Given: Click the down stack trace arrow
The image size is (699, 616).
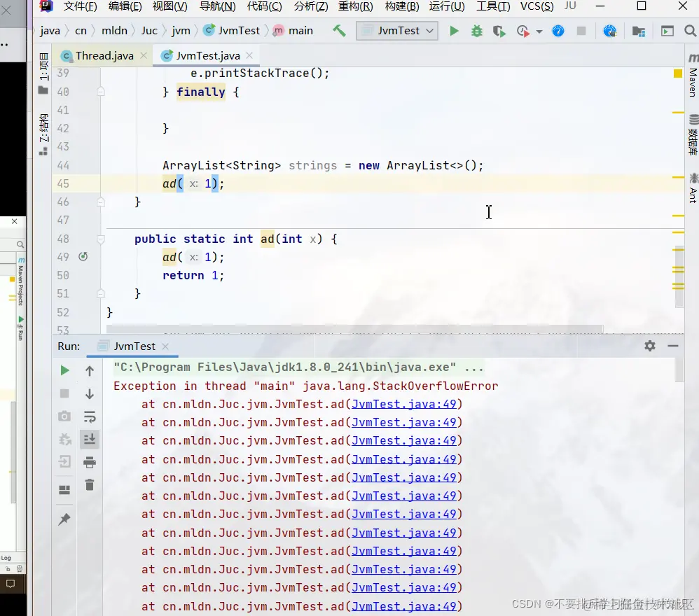Looking at the screenshot, I should tap(90, 393).
